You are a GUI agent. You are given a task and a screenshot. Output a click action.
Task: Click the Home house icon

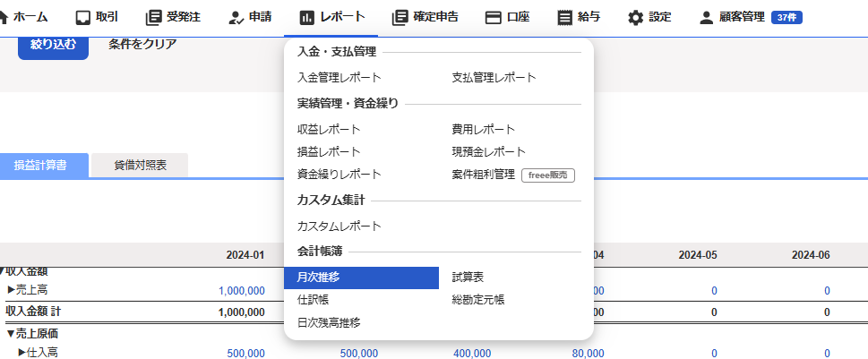4,17
